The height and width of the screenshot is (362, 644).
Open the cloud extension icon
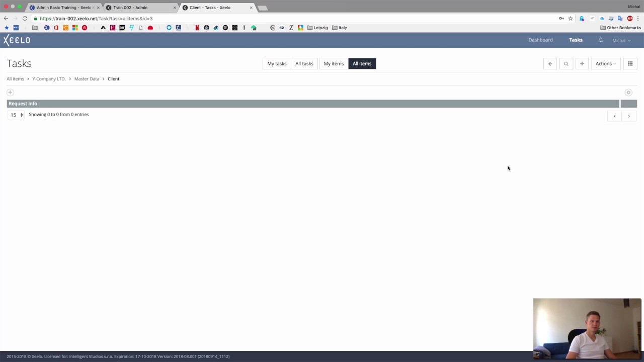[x=601, y=19]
